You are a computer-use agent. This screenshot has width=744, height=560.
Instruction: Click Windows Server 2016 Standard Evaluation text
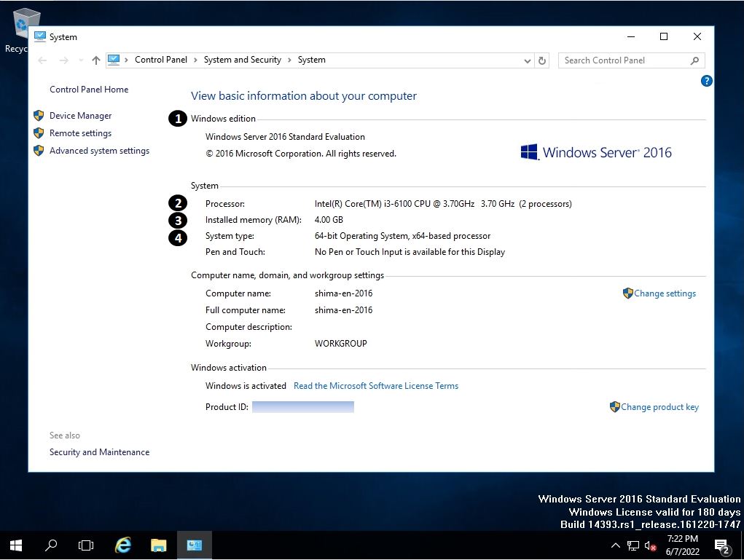point(285,137)
